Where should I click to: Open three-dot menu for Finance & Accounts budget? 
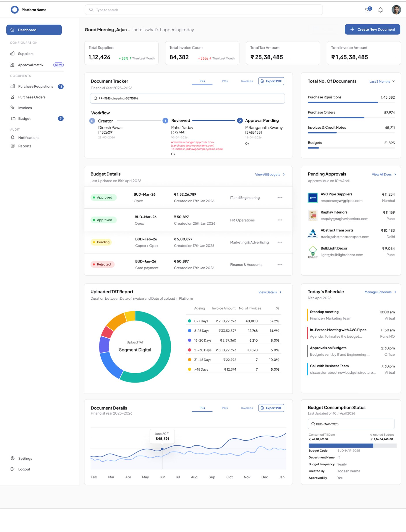[x=280, y=264]
